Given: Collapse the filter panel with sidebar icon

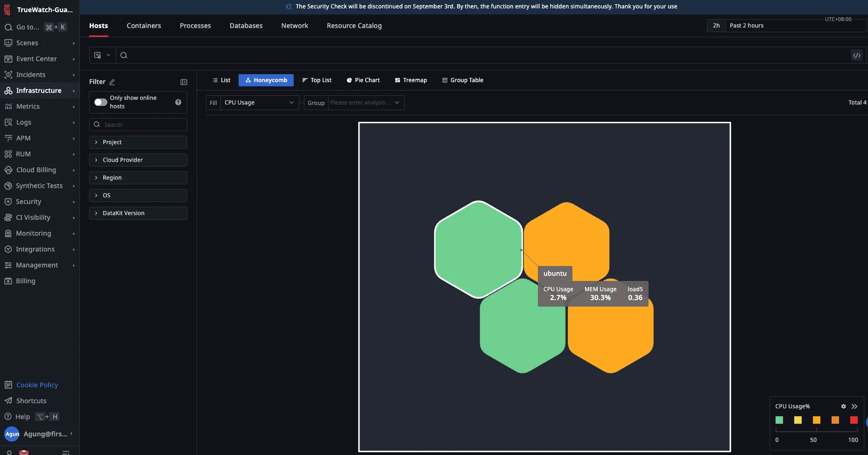Looking at the screenshot, I should click(183, 82).
